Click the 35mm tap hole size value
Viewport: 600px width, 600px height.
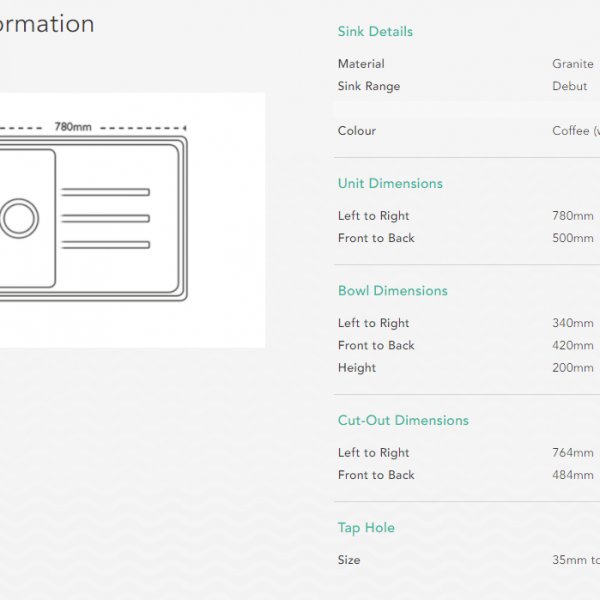point(576,560)
